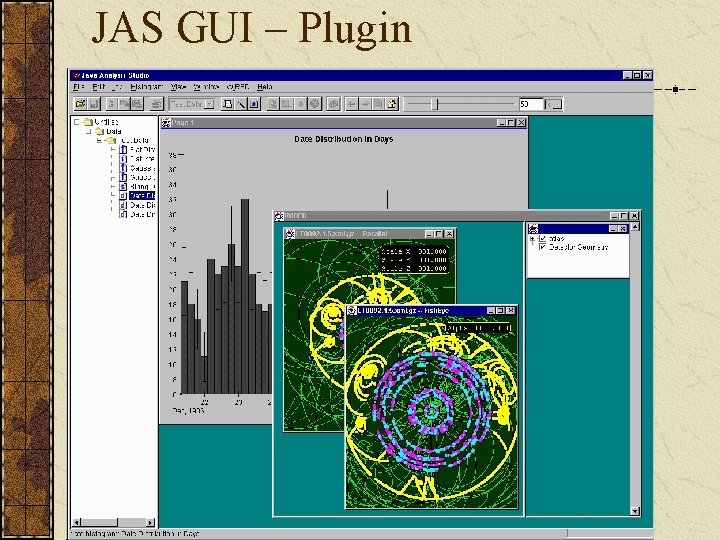720x540 pixels.
Task: Click the Page 1 window system icon
Action: 166,123
